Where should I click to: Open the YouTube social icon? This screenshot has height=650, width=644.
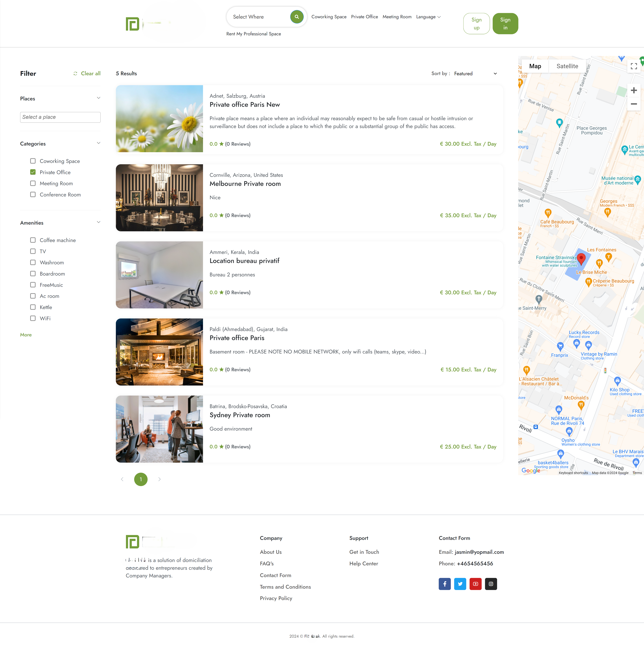tap(475, 584)
